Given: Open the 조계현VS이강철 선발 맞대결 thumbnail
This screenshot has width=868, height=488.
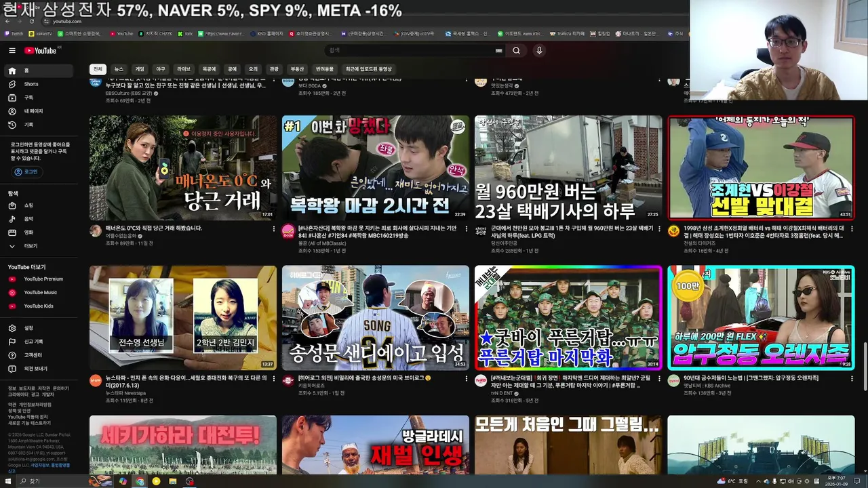Looking at the screenshot, I should click(x=761, y=167).
